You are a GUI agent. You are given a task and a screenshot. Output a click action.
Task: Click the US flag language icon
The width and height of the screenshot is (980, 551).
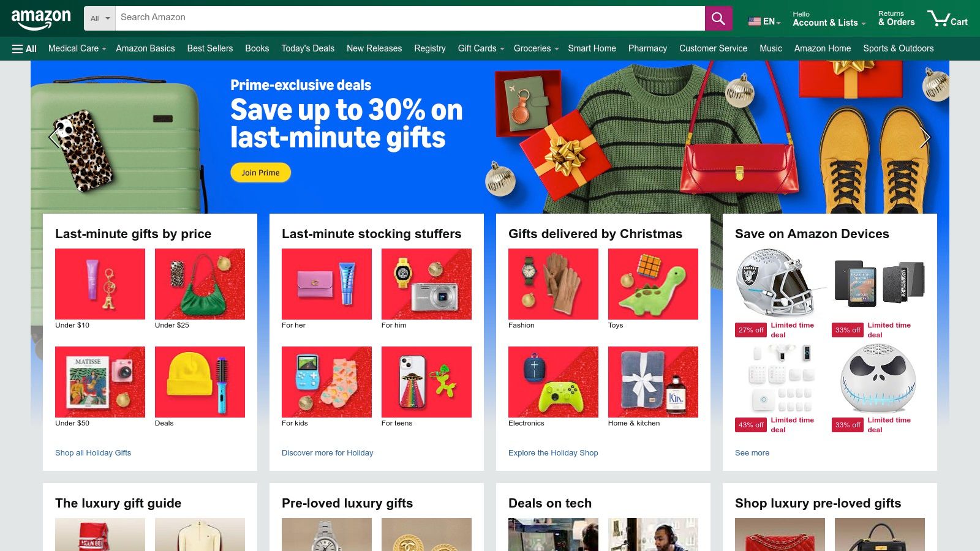pyautogui.click(x=754, y=21)
